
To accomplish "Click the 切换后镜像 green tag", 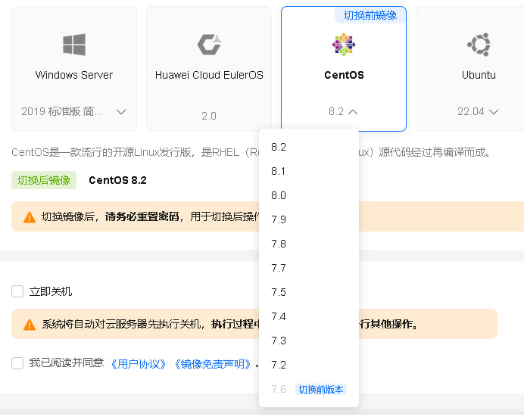I will tap(44, 180).
